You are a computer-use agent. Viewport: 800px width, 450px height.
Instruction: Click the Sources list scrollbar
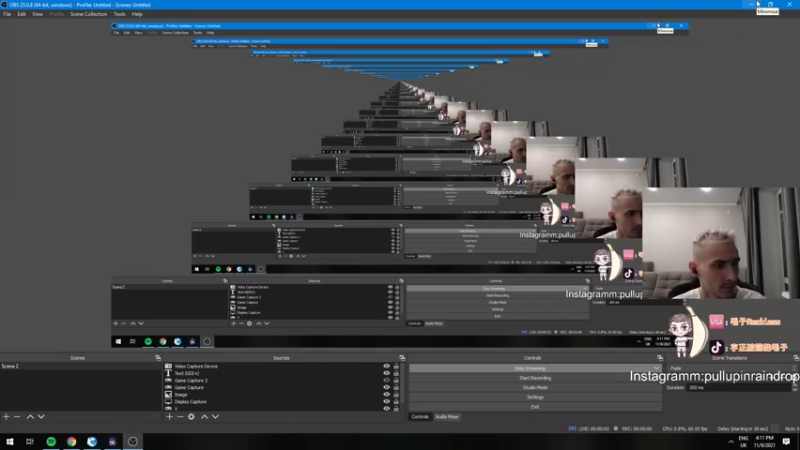pyautogui.click(x=402, y=386)
